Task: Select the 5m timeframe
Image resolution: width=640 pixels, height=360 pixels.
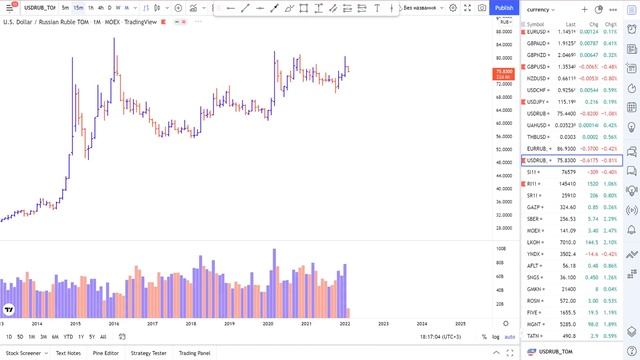Action: tap(65, 8)
